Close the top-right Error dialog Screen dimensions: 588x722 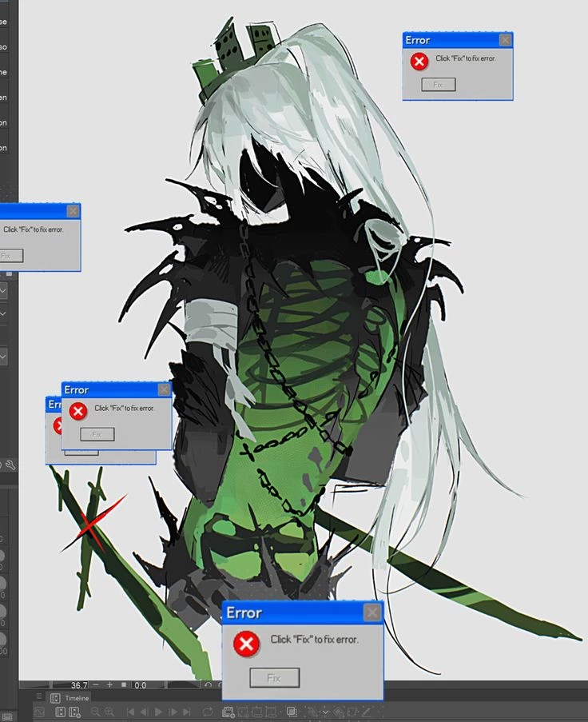tap(504, 40)
